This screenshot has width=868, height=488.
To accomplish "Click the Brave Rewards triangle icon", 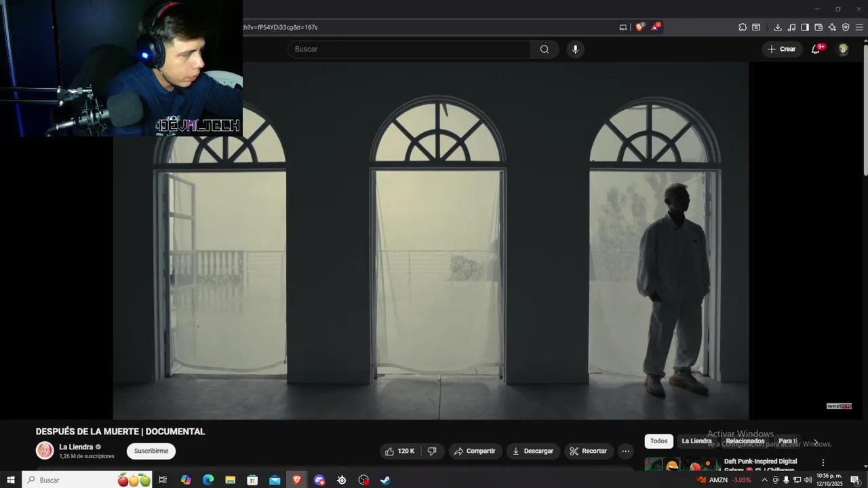I will point(655,27).
